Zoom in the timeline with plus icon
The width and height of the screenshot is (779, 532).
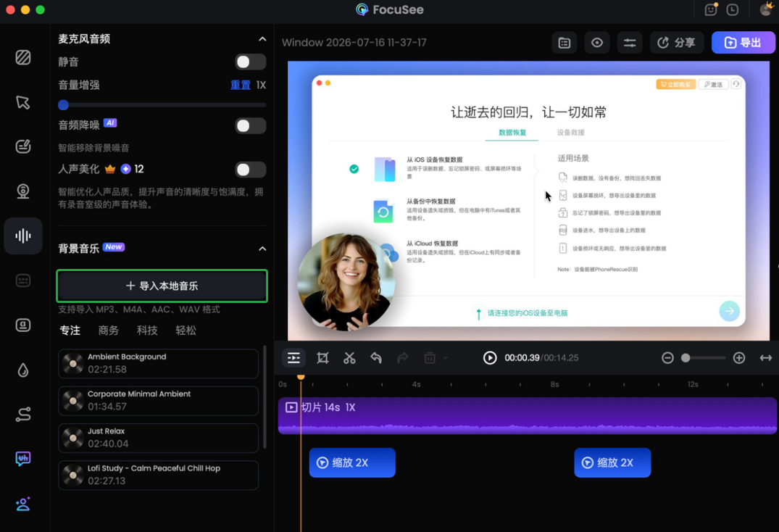739,357
